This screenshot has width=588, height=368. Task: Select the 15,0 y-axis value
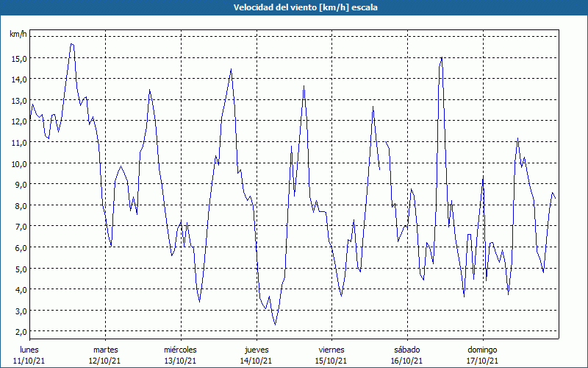pyautogui.click(x=20, y=58)
